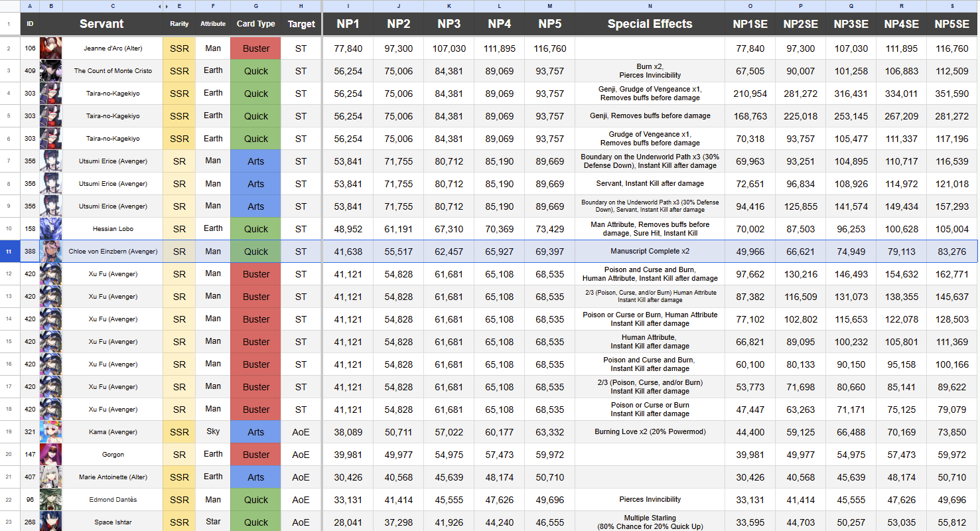Select Quick cell in Hessian Lobo row
This screenshot has width=980, height=531.
(255, 229)
